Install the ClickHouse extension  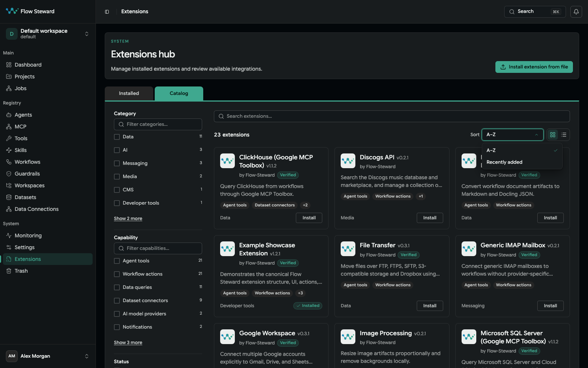tap(309, 218)
